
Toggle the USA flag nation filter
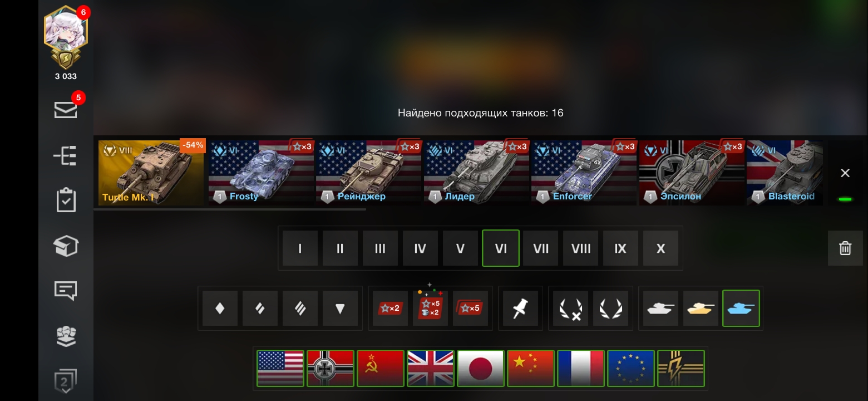(x=280, y=368)
